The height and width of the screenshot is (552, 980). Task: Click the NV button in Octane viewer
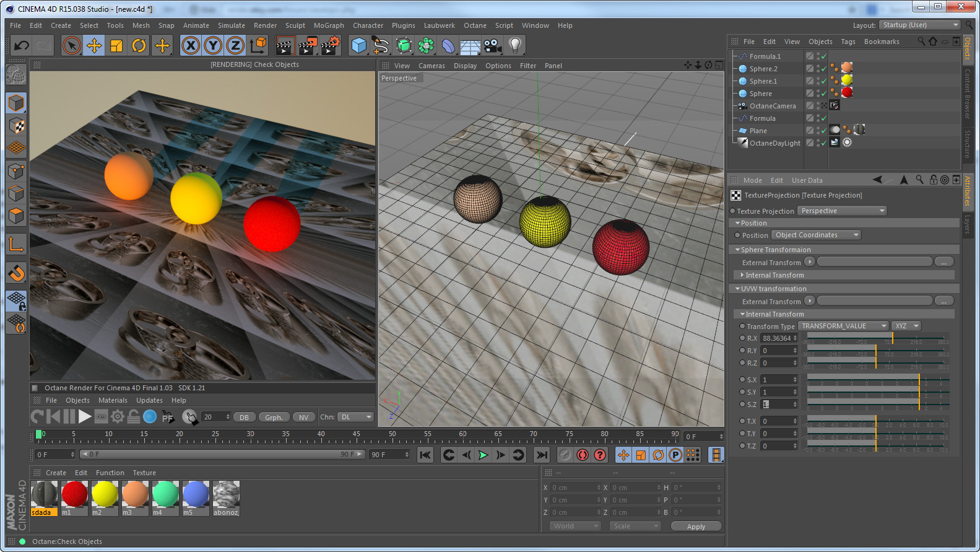(x=303, y=418)
